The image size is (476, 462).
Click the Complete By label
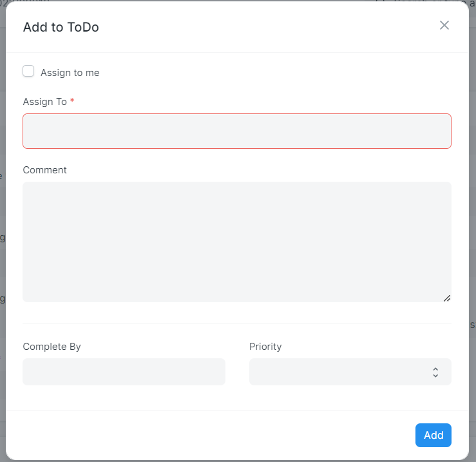pyautogui.click(x=52, y=347)
